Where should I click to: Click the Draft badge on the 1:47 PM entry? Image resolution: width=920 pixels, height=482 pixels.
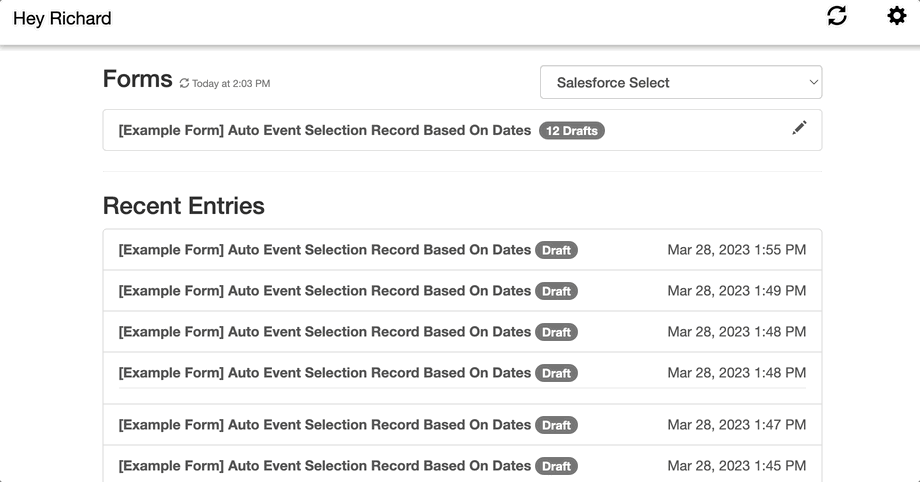click(x=556, y=426)
